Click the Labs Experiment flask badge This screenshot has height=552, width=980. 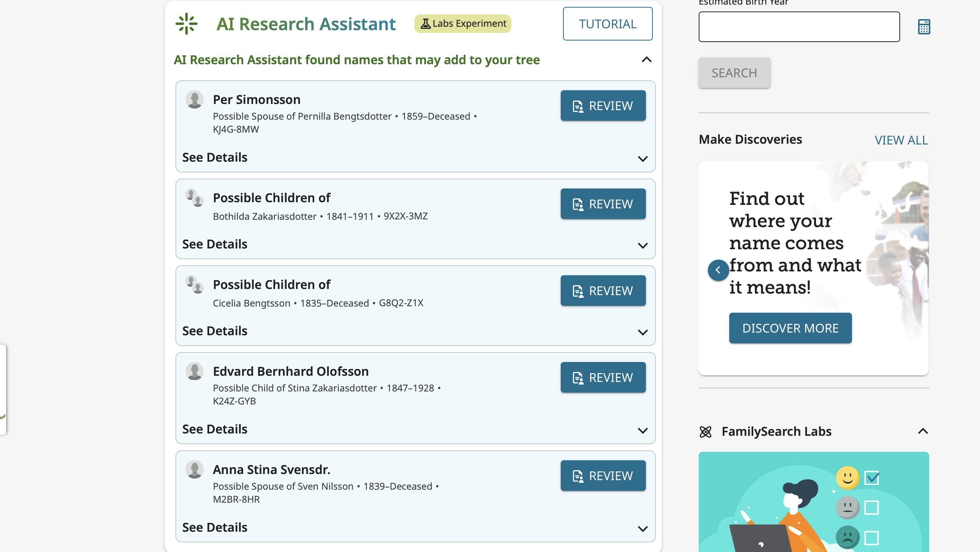(x=462, y=23)
